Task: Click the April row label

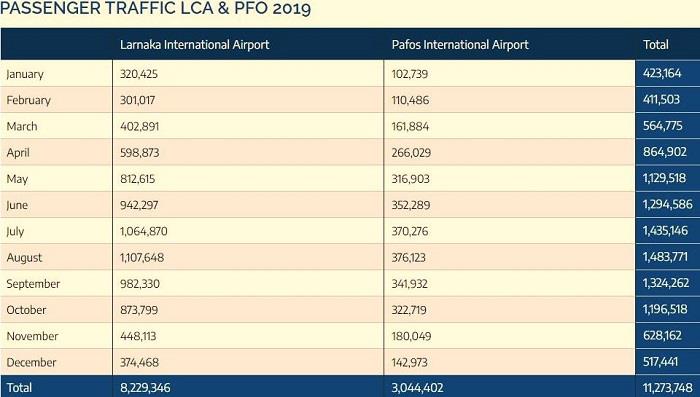Action: [18, 153]
